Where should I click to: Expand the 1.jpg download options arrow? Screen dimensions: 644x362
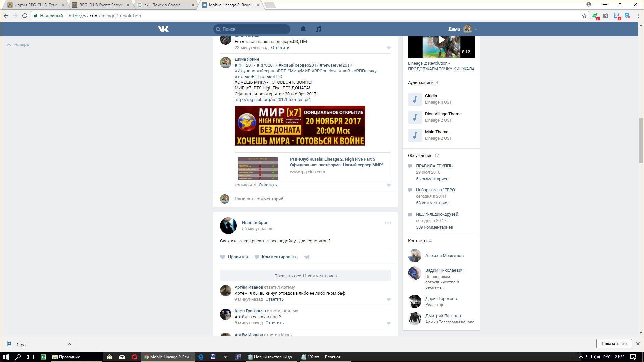point(69,344)
